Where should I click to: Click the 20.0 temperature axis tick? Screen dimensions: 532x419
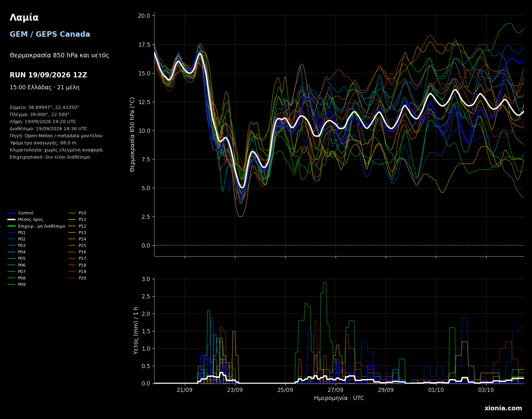(144, 16)
